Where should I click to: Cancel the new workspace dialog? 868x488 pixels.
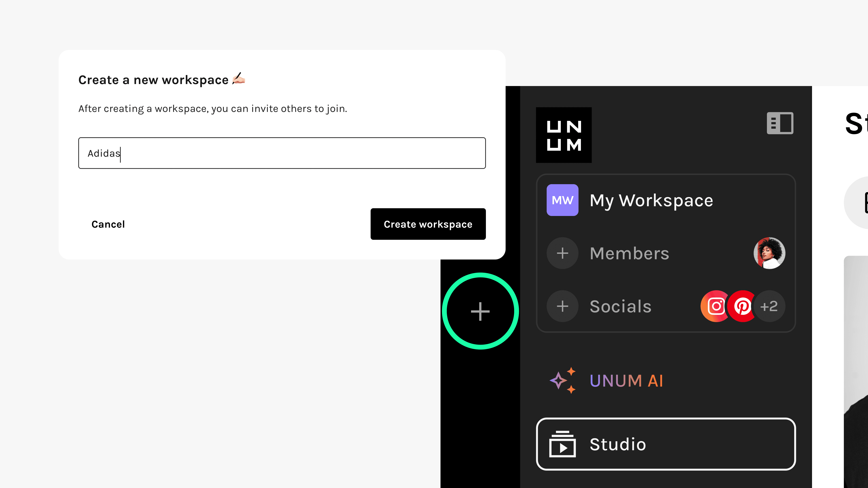tap(108, 224)
